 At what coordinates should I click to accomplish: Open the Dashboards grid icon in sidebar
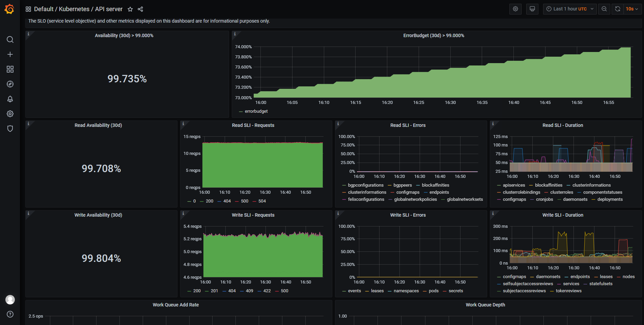point(10,69)
